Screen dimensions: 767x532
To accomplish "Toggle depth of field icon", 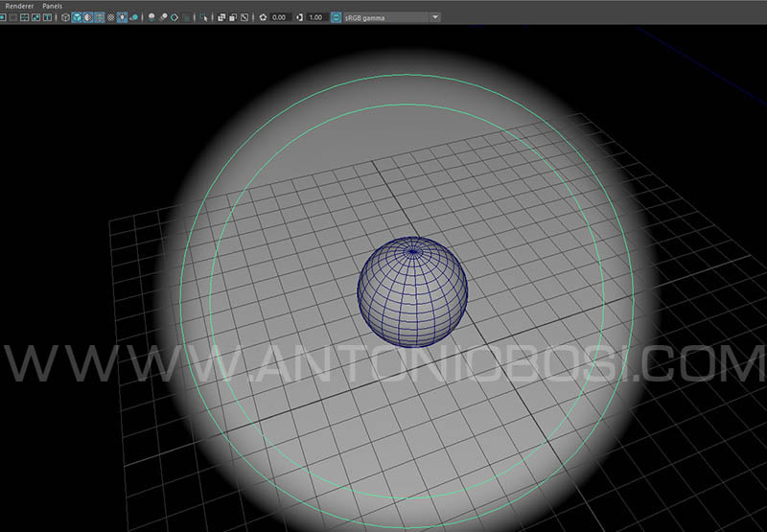I will pyautogui.click(x=186, y=17).
